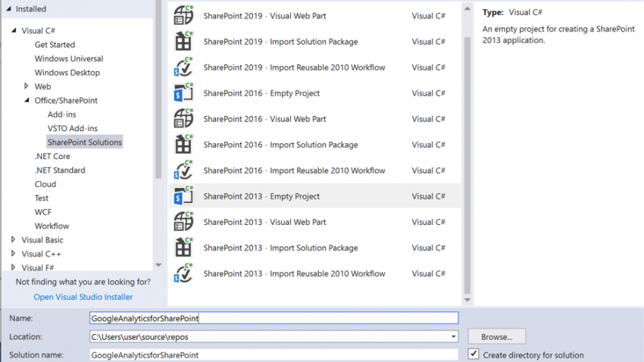Select .NET Core category
The width and height of the screenshot is (644, 362).
(52, 156)
